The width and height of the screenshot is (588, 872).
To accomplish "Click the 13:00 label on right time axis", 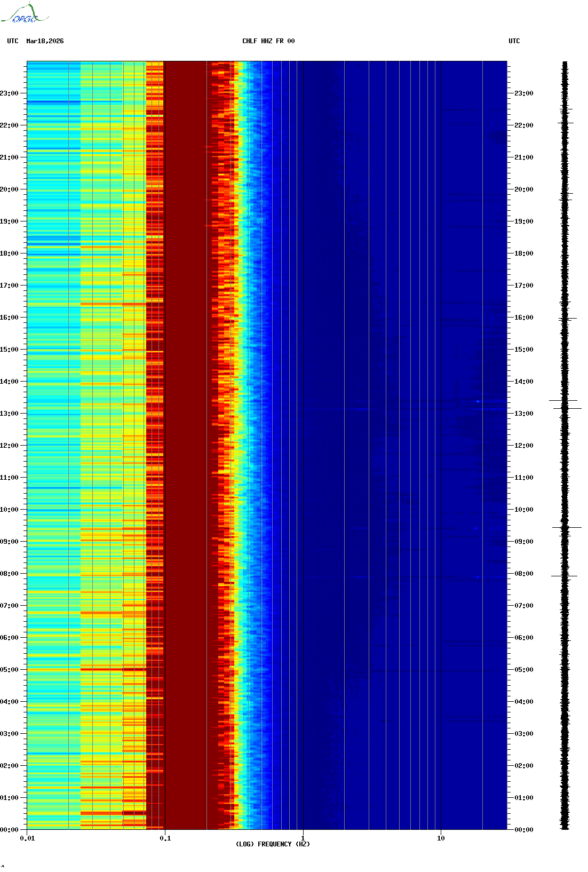I will [523, 414].
